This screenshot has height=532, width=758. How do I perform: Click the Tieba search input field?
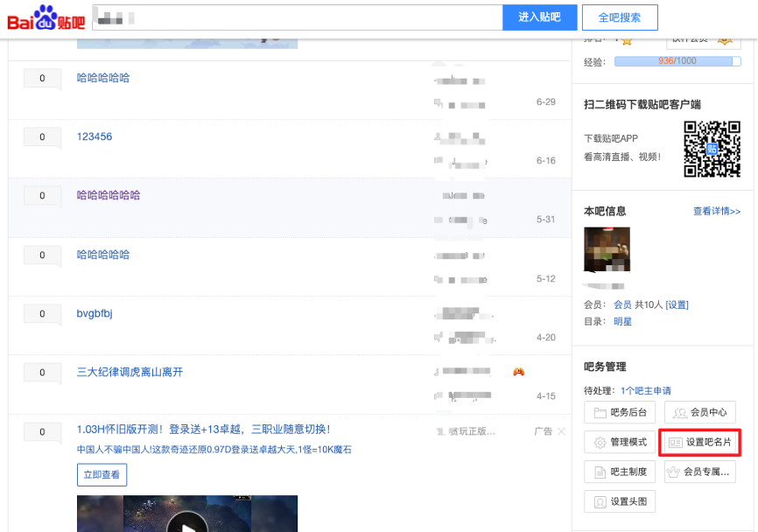(x=298, y=17)
